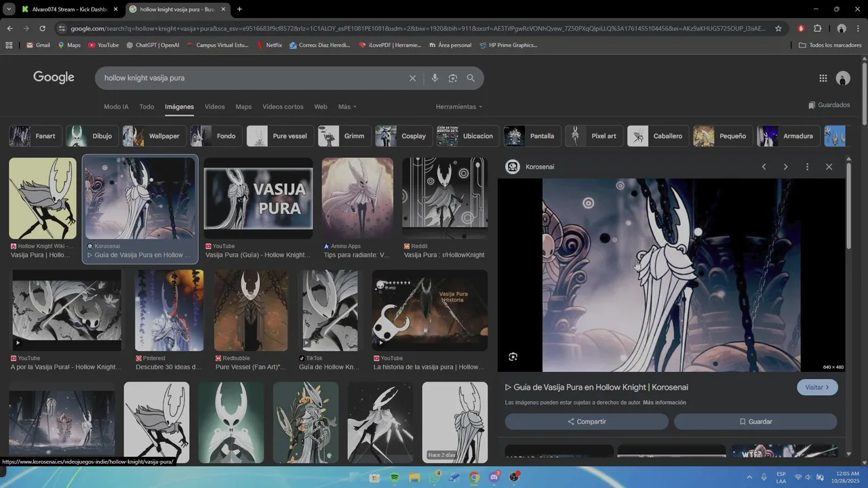Image resolution: width=868 pixels, height=488 pixels.
Task: Open the Chrome extensions puzzle icon
Action: point(817,28)
